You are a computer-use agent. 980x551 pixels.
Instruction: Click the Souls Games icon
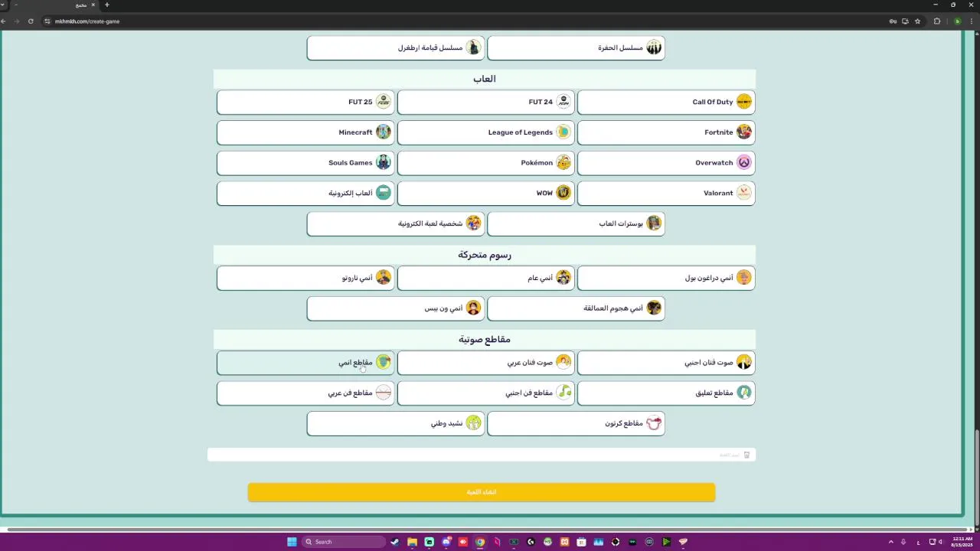click(x=384, y=162)
